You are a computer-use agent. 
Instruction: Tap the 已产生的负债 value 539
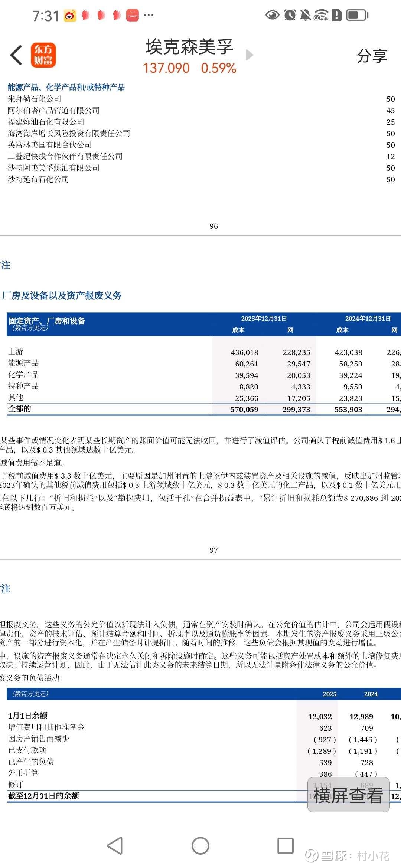click(325, 763)
